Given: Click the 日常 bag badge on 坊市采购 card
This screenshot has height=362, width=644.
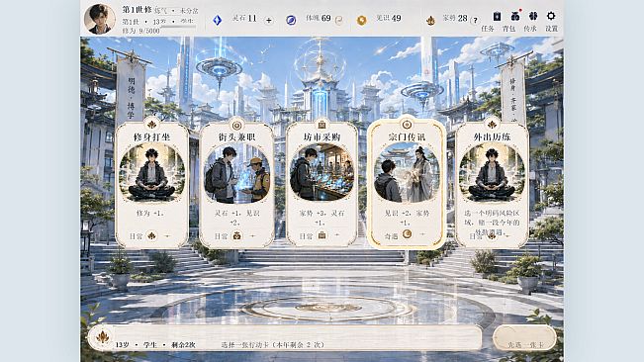Looking at the screenshot, I should [x=322, y=235].
